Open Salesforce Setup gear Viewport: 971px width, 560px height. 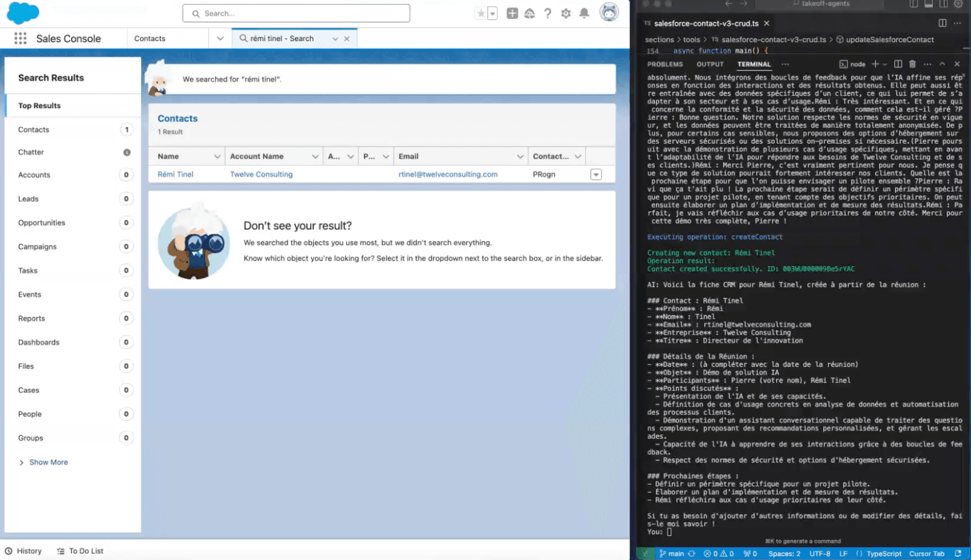click(x=566, y=13)
